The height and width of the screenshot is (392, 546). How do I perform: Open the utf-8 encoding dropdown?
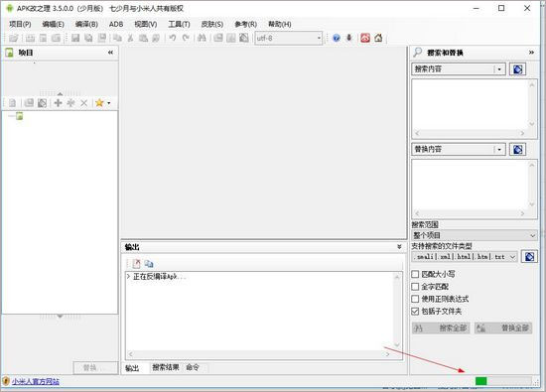319,38
